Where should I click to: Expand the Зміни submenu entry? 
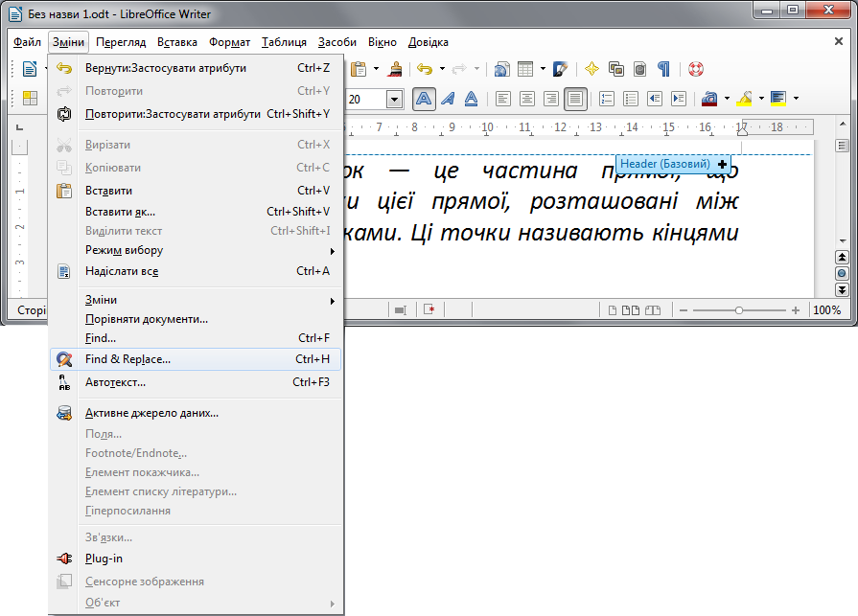(x=196, y=300)
